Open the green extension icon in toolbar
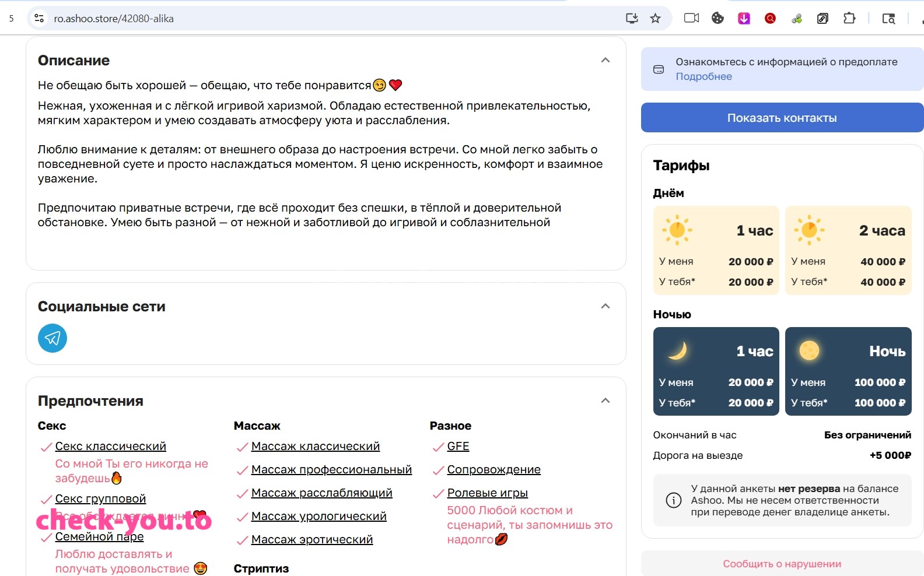Image resolution: width=924 pixels, height=576 pixels. click(797, 19)
